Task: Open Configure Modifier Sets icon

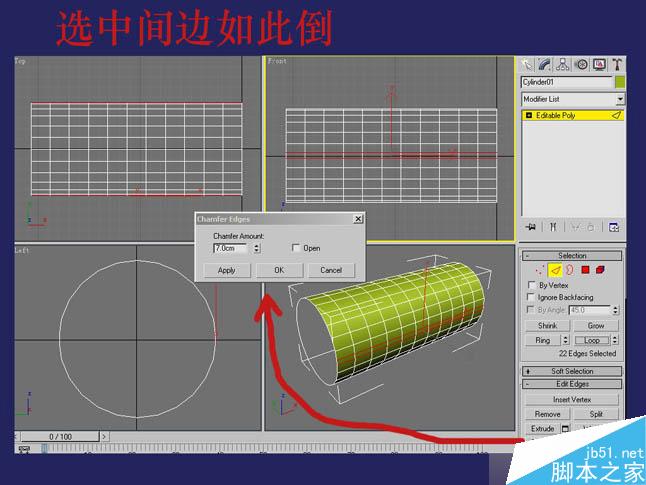Action: point(613,227)
